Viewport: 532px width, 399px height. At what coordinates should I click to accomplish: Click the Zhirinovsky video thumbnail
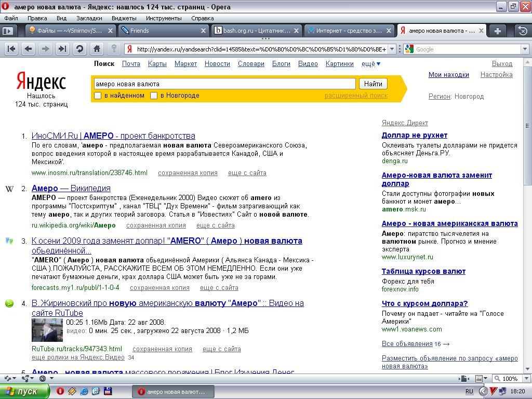47,330
